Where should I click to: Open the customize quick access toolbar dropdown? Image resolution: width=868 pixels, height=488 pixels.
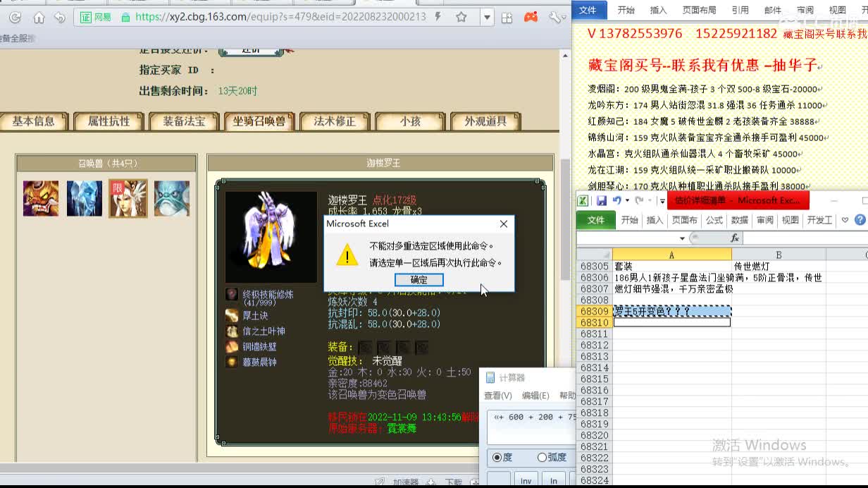tap(662, 201)
